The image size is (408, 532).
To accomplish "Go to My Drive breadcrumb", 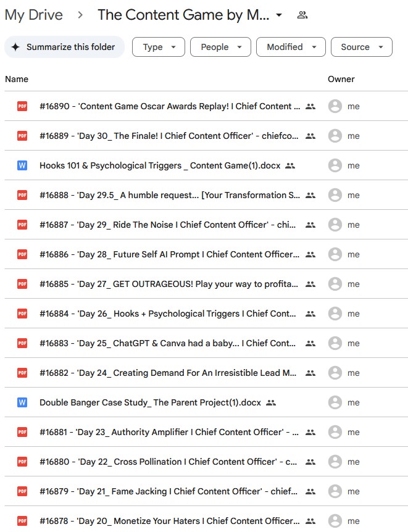I will click(34, 15).
